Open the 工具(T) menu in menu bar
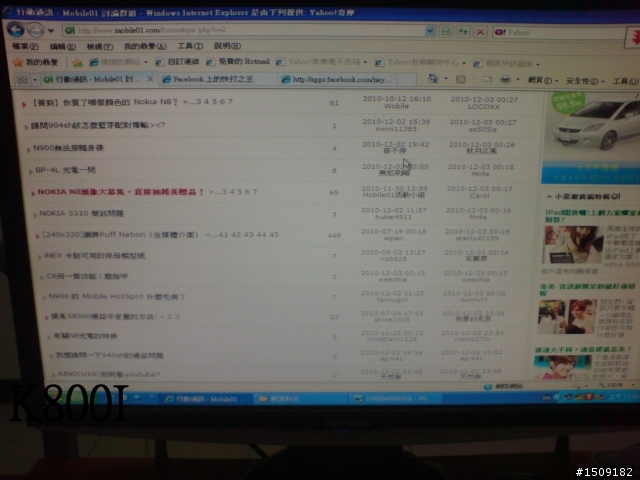This screenshot has width=640, height=480. [x=190, y=46]
